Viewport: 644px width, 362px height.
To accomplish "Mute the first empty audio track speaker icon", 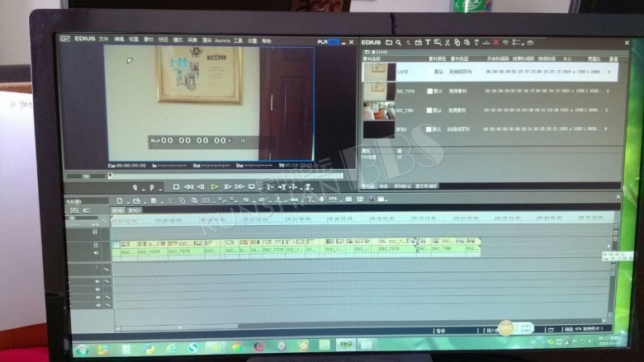I will coord(97,282).
